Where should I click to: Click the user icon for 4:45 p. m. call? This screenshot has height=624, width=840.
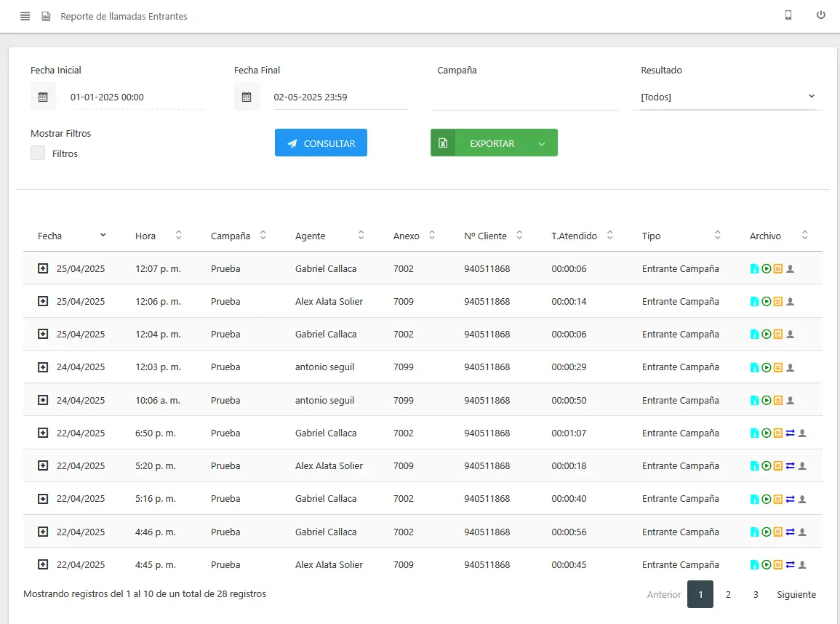click(802, 564)
